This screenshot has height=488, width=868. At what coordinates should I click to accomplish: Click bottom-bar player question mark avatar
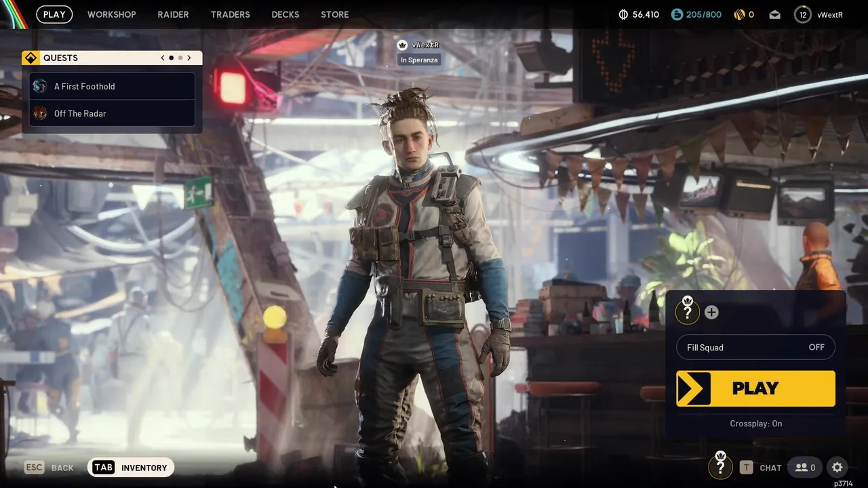[720, 466]
